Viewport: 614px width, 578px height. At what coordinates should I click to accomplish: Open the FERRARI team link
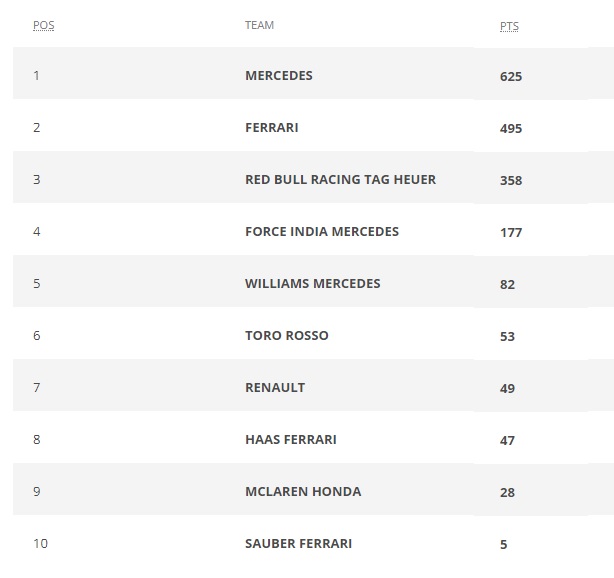272,127
